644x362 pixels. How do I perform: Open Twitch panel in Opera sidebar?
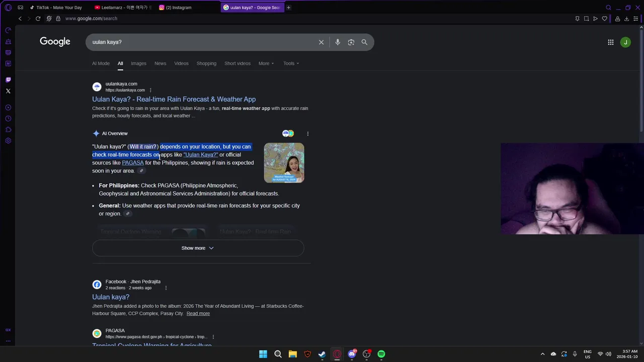click(8, 80)
